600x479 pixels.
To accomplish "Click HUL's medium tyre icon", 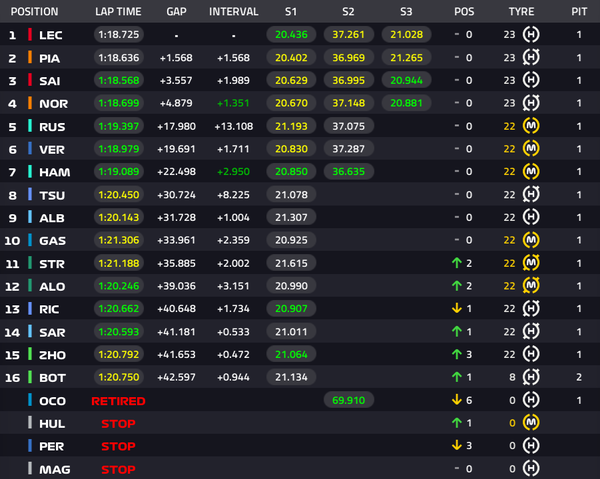I will pyautogui.click(x=531, y=422).
